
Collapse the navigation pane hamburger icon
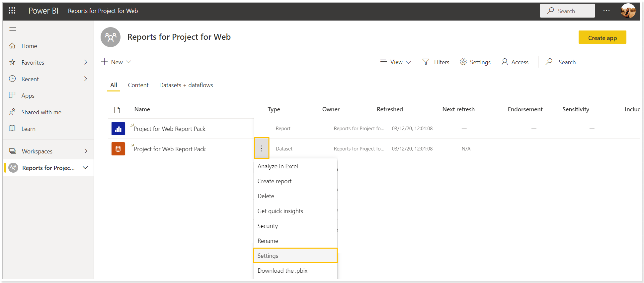(13, 29)
